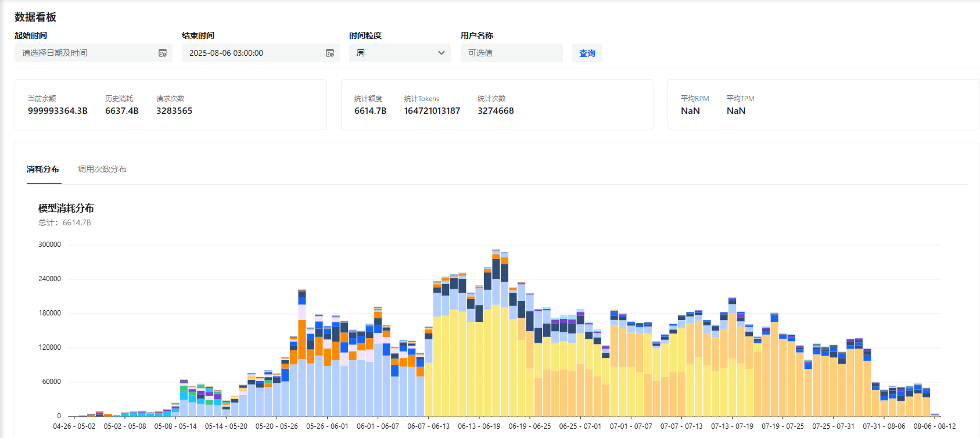The height and width of the screenshot is (438, 980).
Task: Open the 时间粒度 select box showing 周
Action: coord(400,53)
